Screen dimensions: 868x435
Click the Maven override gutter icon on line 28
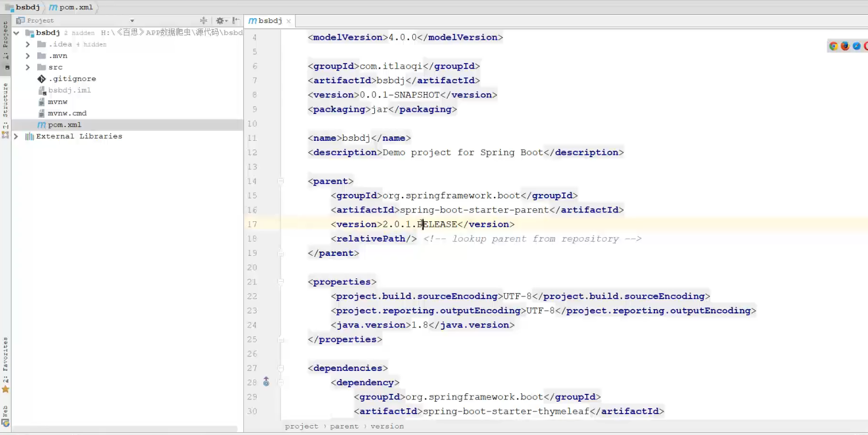tap(266, 382)
